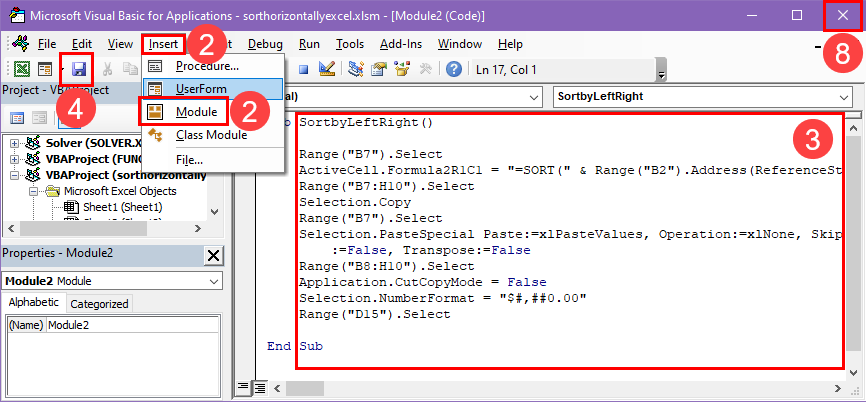The image size is (866, 402).
Task: Select Sheet1 (Sheet1) in the project tree
Action: (123, 208)
